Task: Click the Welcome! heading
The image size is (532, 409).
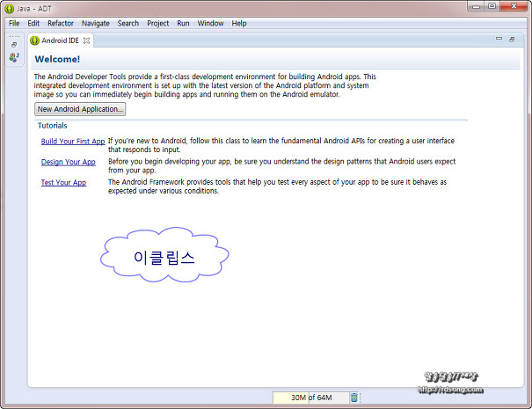Action: pos(57,59)
